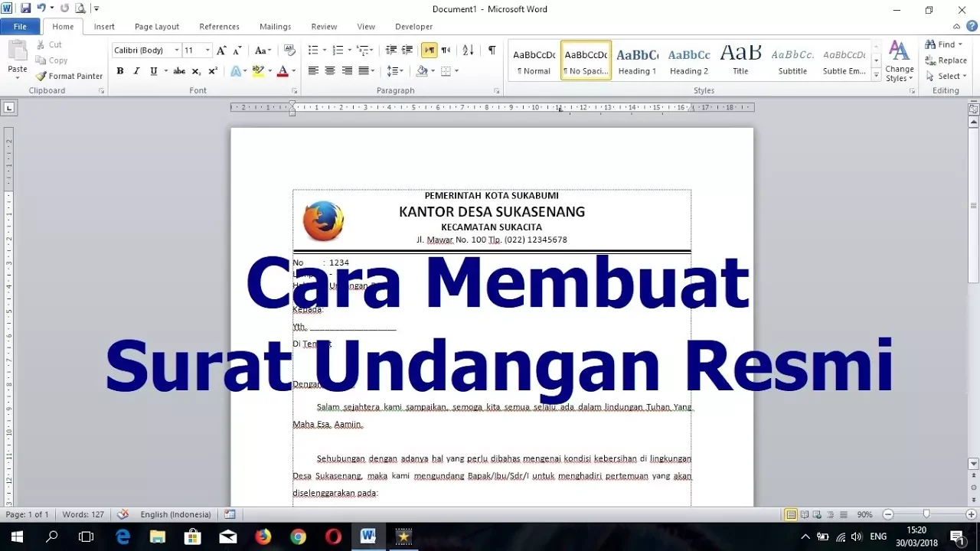The image size is (980, 551).
Task: Toggle Show/Hide paragraph marks
Action: coord(492,51)
